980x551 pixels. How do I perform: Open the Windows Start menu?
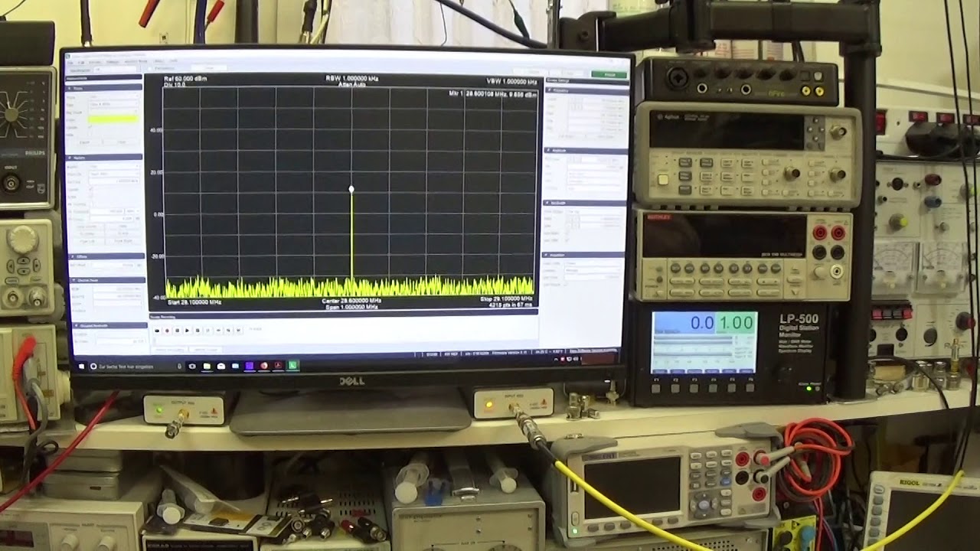82,366
